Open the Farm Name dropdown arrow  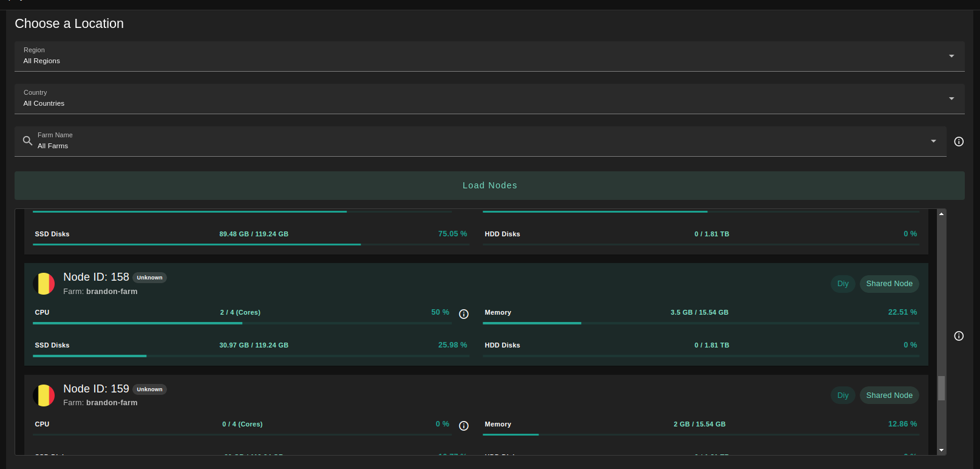pyautogui.click(x=933, y=141)
